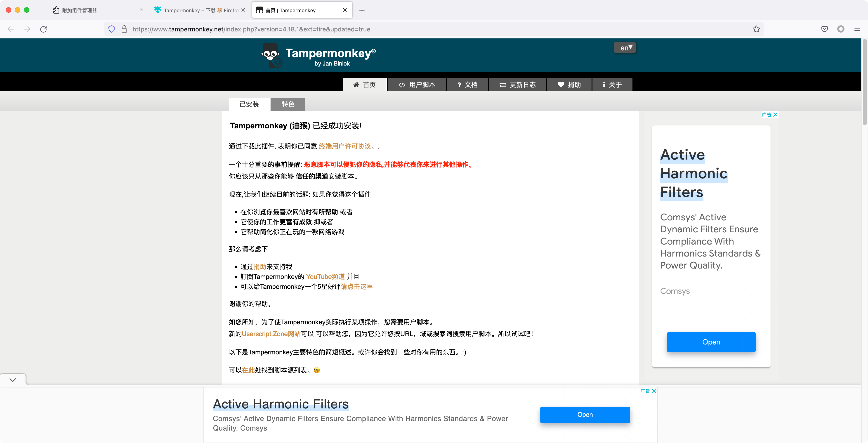Close the bottom banner advertisement
Screen dimensions: 868x443
pyautogui.click(x=654, y=391)
